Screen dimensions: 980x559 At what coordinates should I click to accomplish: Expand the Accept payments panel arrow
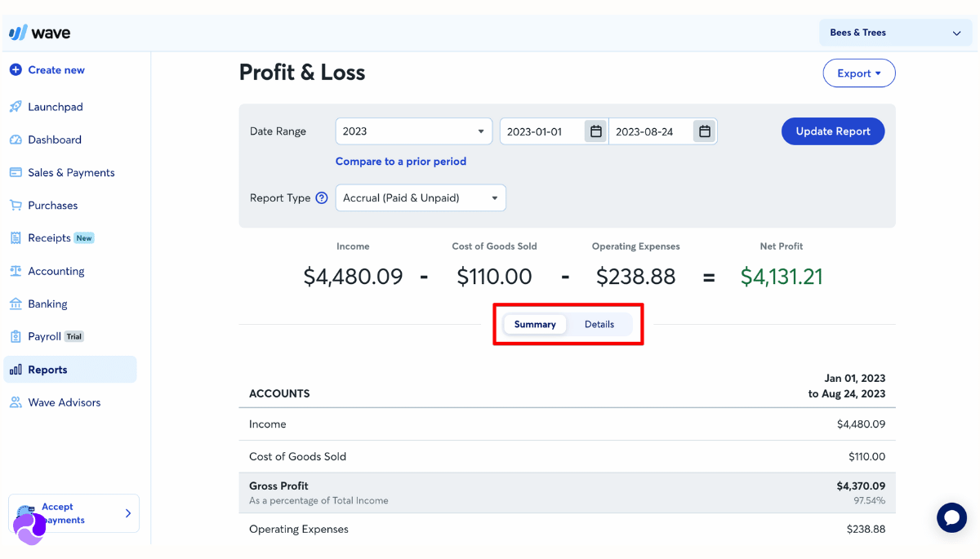click(127, 513)
